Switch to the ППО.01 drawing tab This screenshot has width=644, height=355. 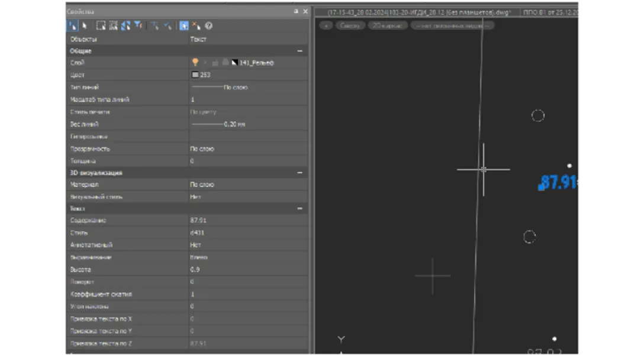coord(550,12)
